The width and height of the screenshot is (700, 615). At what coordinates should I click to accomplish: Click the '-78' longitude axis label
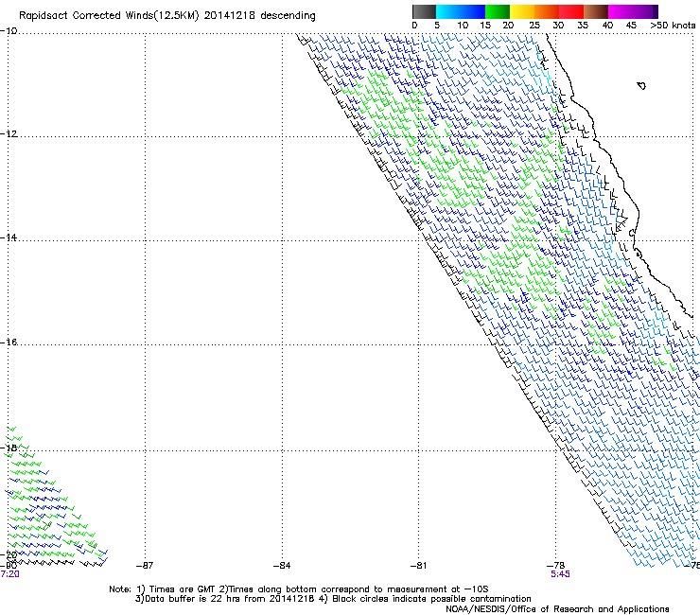(x=556, y=566)
